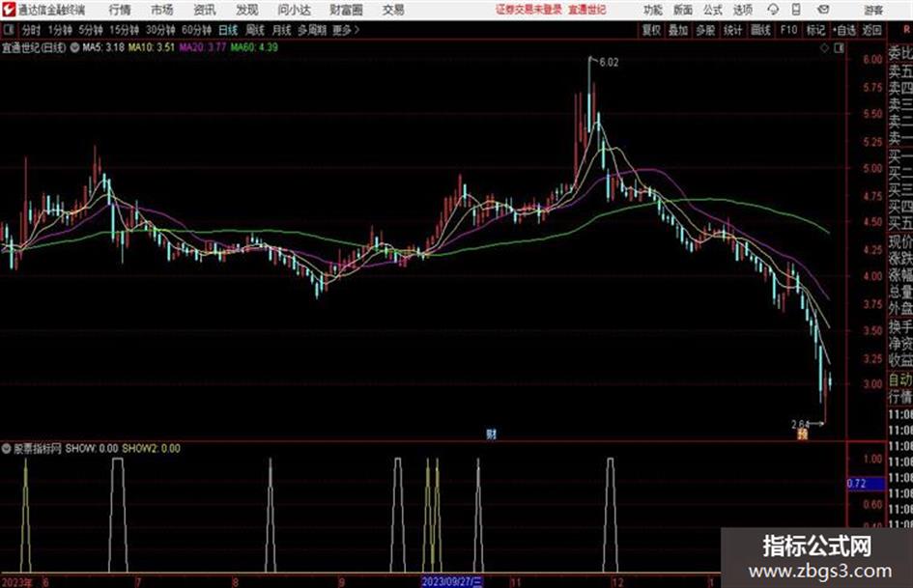
Task: Click the MA5: 3.18 indicator label
Action: [x=103, y=47]
